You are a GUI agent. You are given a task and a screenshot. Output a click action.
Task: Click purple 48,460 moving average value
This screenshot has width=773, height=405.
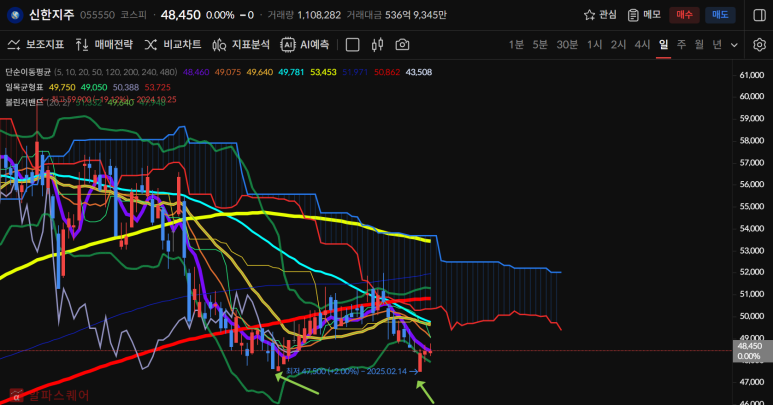[196, 72]
